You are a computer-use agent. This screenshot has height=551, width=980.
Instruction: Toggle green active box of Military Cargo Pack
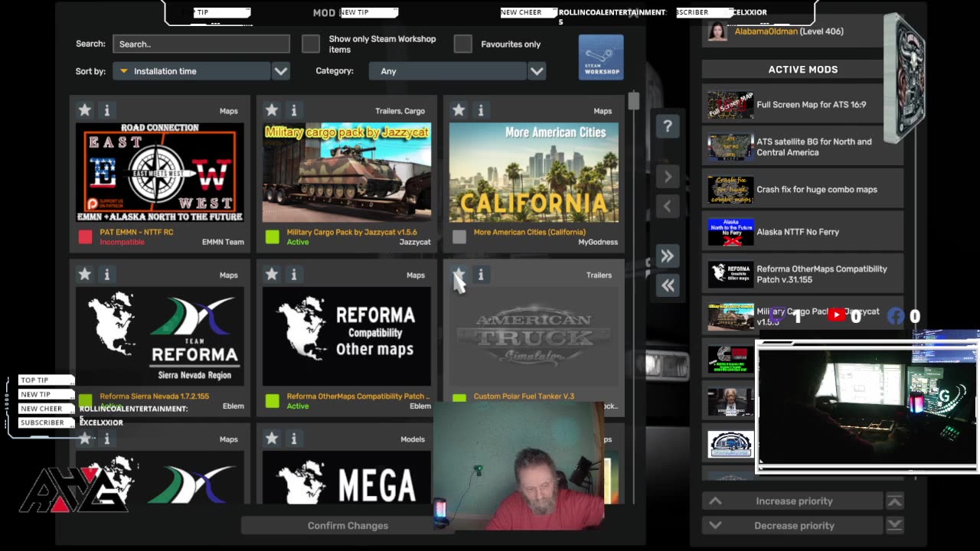tap(272, 236)
